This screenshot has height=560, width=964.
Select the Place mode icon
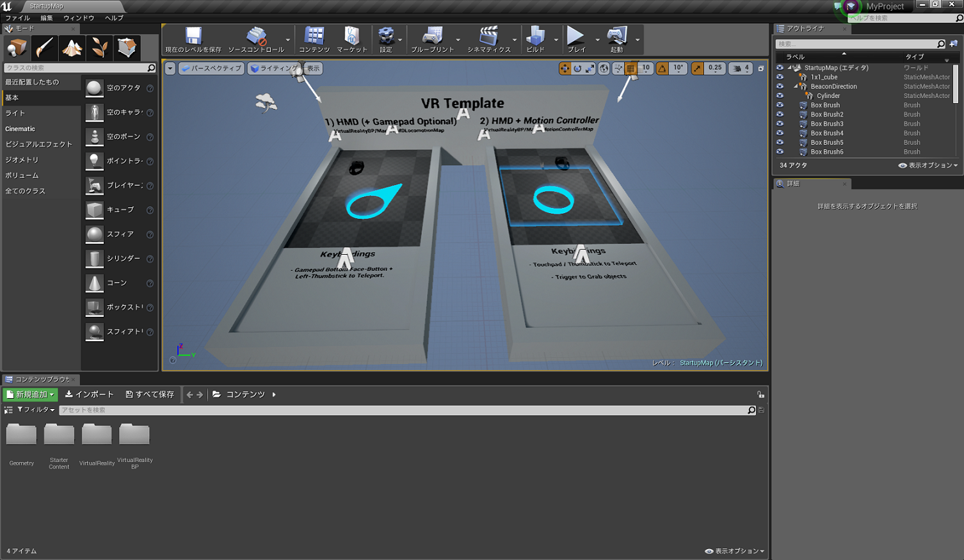pyautogui.click(x=17, y=48)
